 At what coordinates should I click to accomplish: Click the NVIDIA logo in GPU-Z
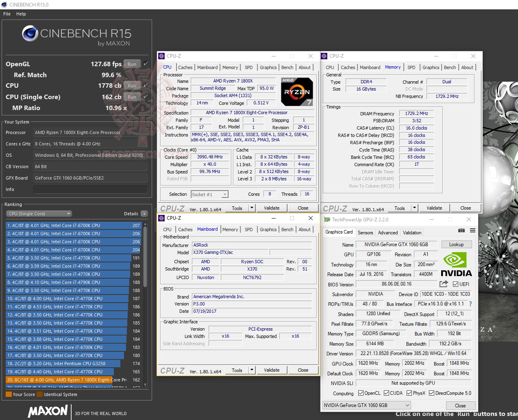click(x=456, y=265)
